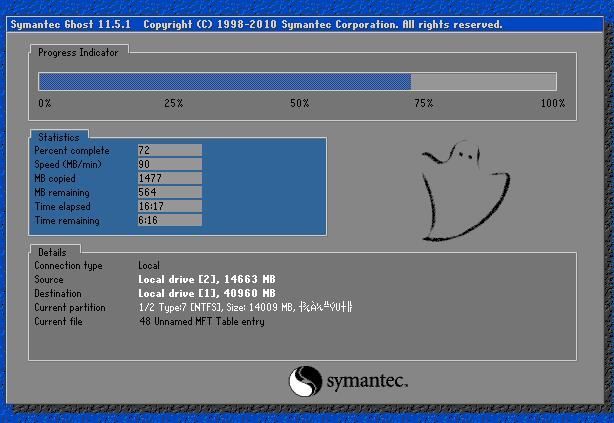Screen dimensions: 614x423
Task: Click the Connection type Local value
Action: (149, 266)
